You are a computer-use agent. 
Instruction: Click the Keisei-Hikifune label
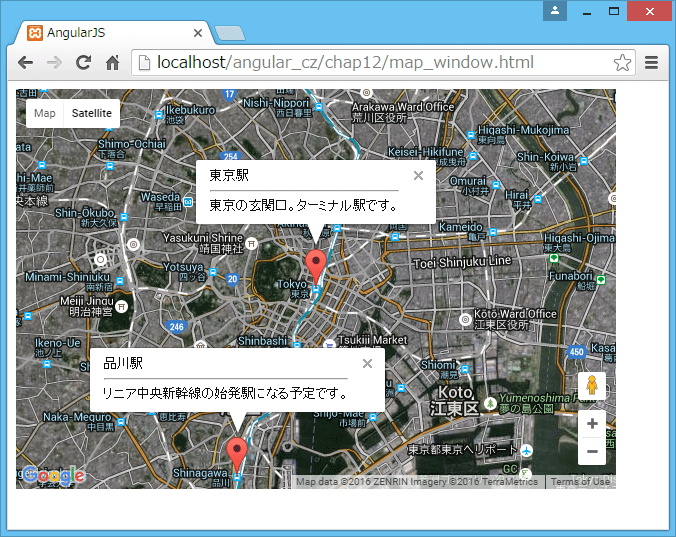pyautogui.click(x=426, y=152)
